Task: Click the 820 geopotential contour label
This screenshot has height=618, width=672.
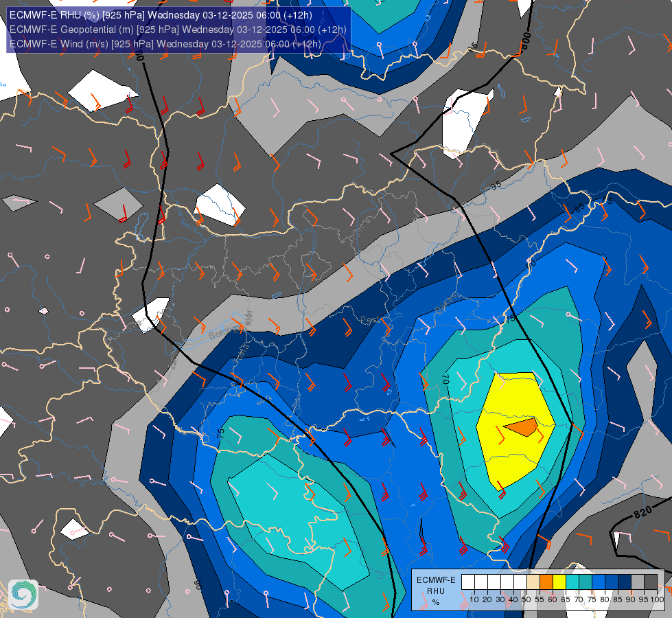Action: [642, 512]
